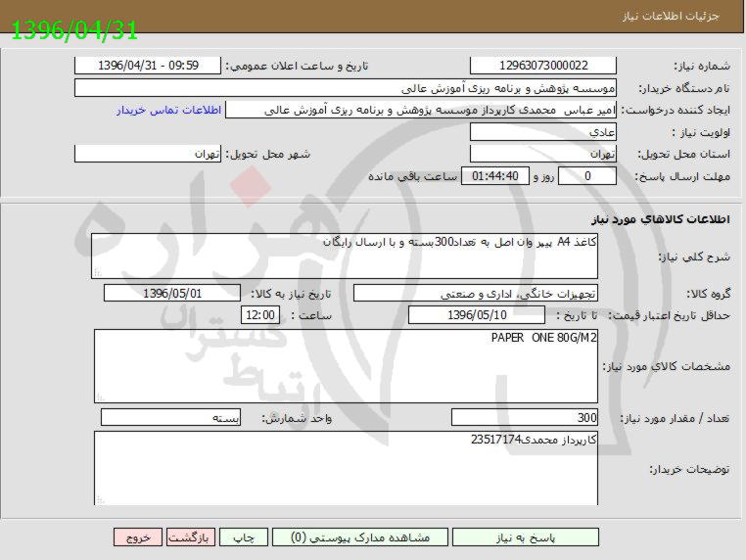746x560 pixels.
Task: Click the 'خروج' exit button
Action: coord(138,537)
